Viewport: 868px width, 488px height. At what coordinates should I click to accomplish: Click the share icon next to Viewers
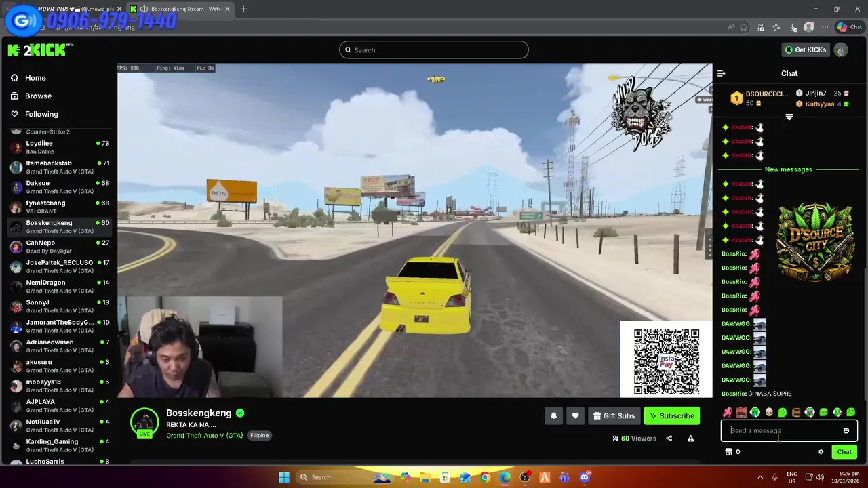pos(669,439)
